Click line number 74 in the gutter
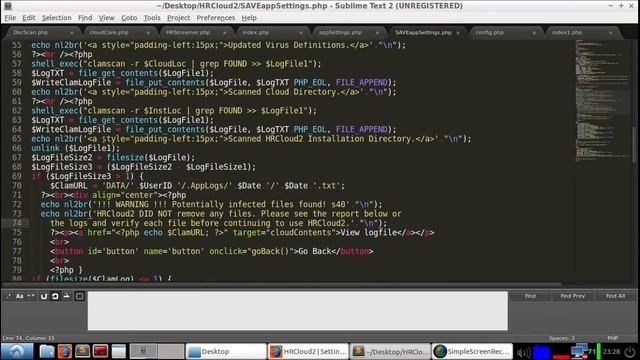Image resolution: width=640 pixels, height=360 pixels. point(17,223)
